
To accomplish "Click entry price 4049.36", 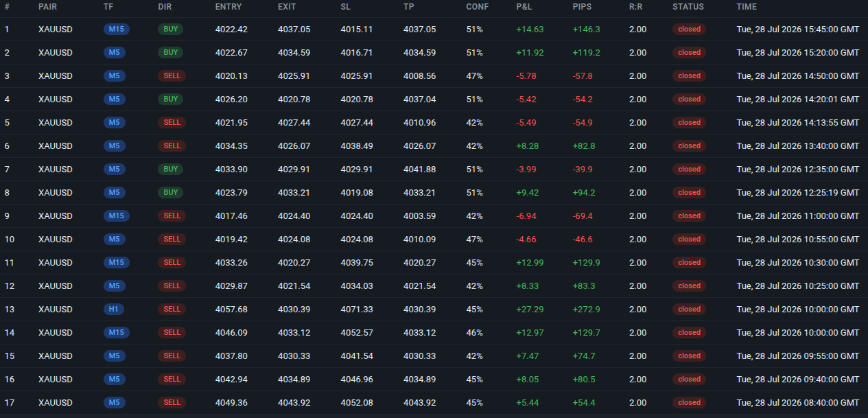I will pos(231,403).
